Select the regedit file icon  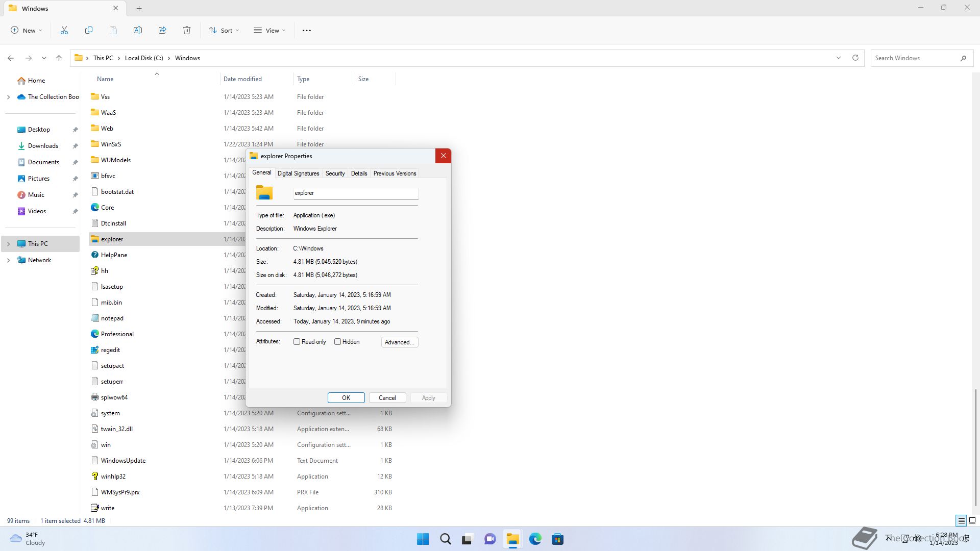(x=94, y=350)
